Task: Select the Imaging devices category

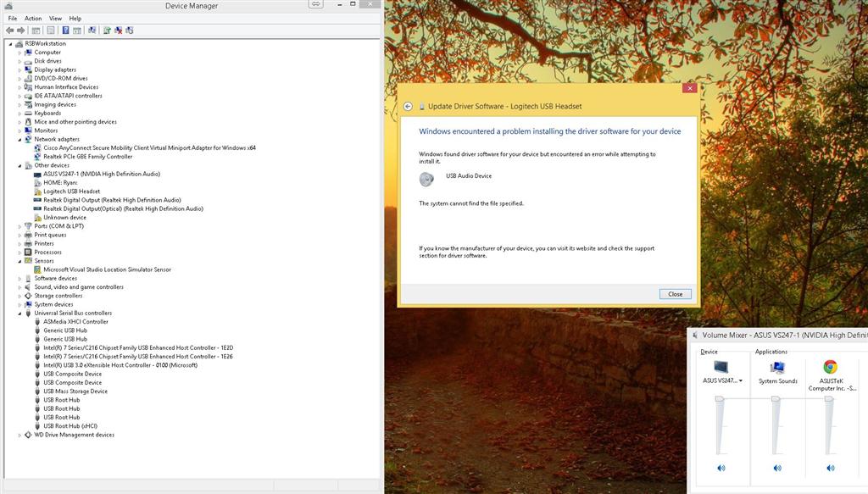Action: (55, 104)
